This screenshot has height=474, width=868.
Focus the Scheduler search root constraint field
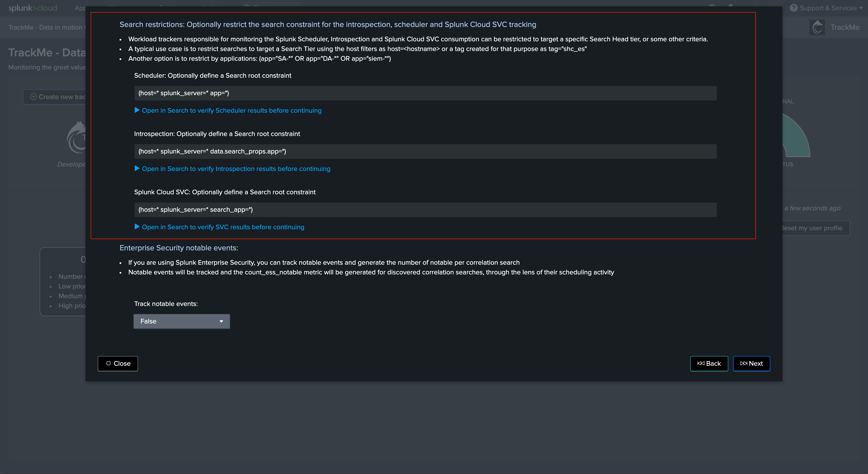425,93
